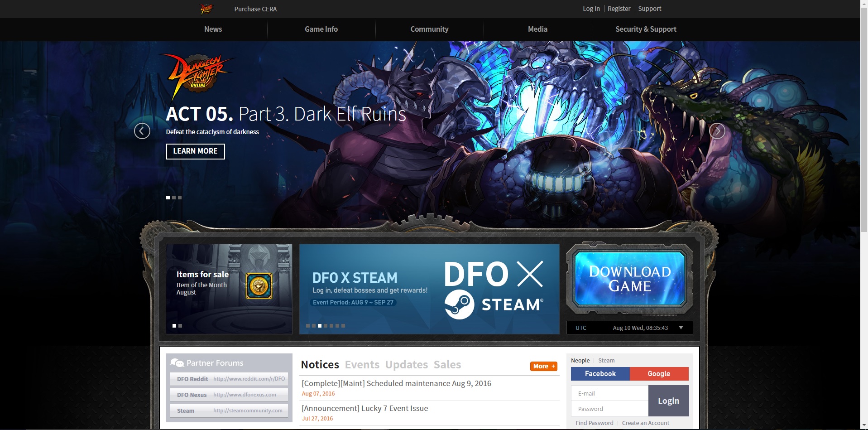Open the Game Info menu
The image size is (868, 430).
click(321, 29)
